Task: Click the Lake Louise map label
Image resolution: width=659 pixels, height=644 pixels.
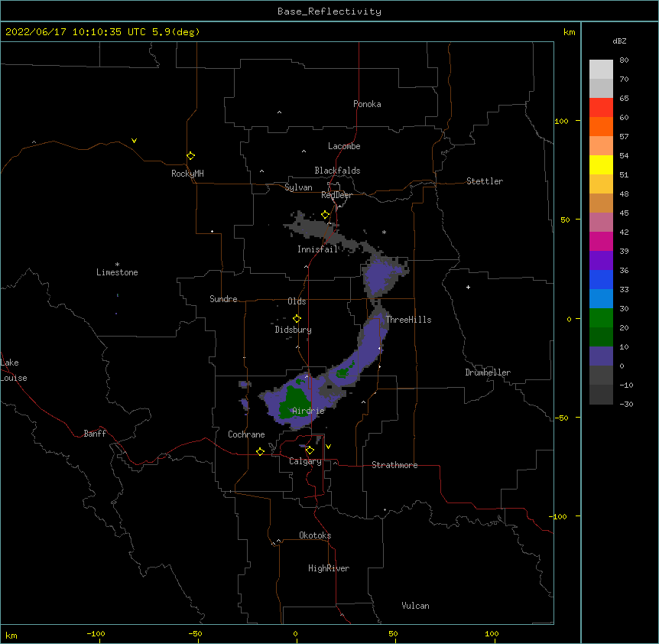Action: [x=14, y=370]
